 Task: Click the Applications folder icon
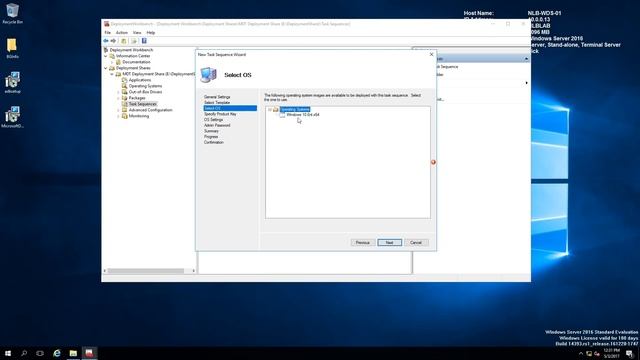point(124,80)
